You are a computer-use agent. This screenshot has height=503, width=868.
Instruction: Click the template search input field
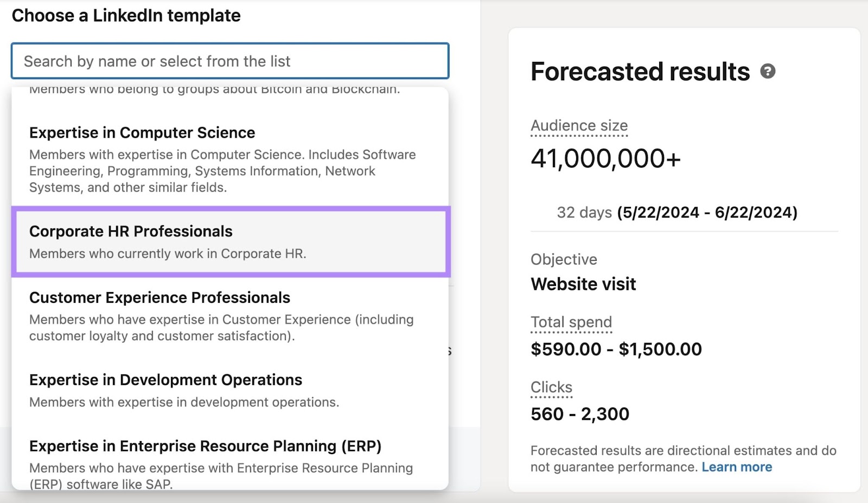click(x=229, y=61)
